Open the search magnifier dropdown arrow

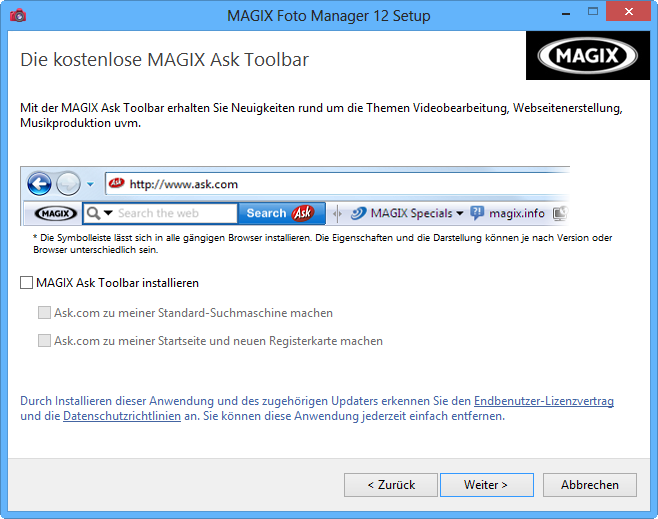click(x=107, y=214)
